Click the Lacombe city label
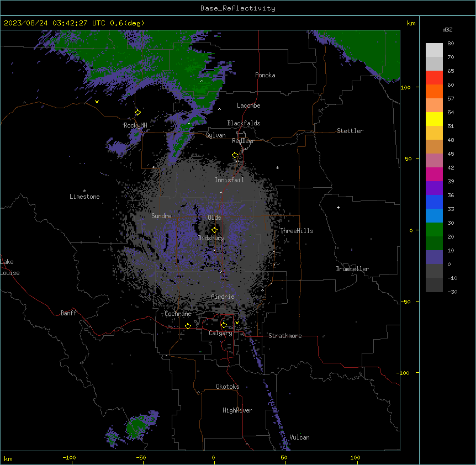Image resolution: width=476 pixels, height=465 pixels. [248, 105]
